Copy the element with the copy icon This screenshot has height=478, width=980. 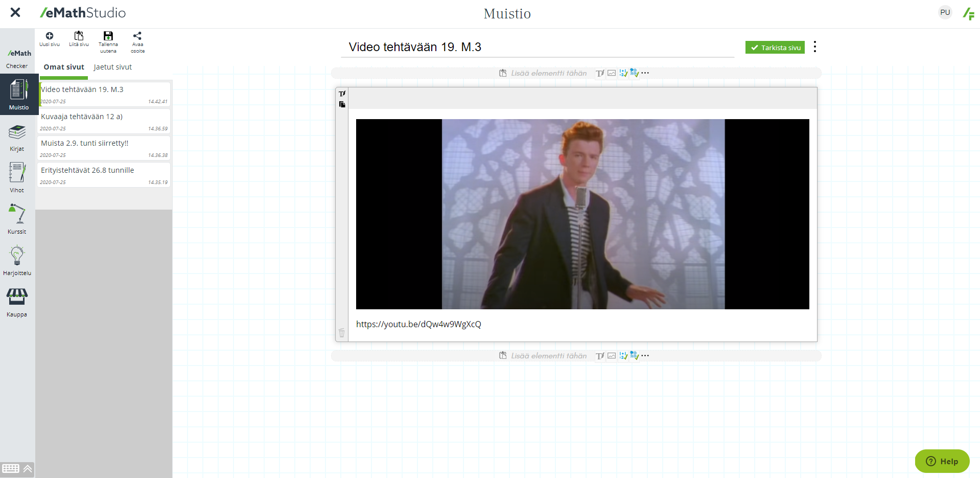pyautogui.click(x=342, y=104)
